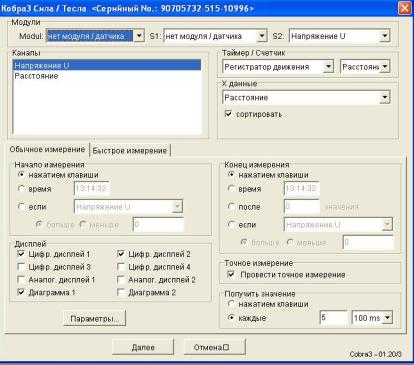Select end если condition radio

(x=231, y=225)
